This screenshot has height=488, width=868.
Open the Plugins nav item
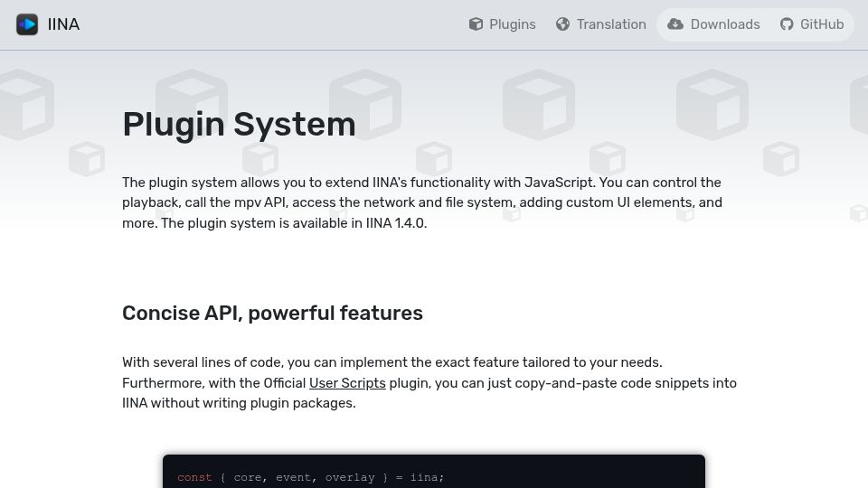(x=503, y=24)
